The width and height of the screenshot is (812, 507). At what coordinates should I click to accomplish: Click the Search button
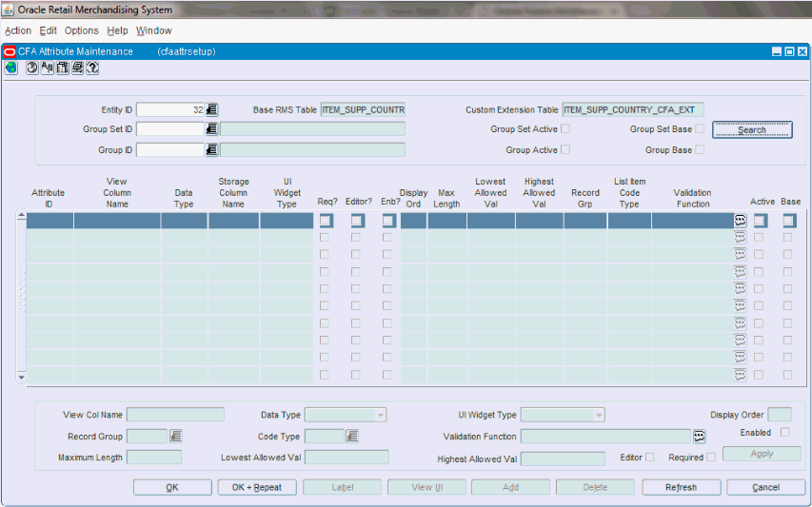[752, 130]
